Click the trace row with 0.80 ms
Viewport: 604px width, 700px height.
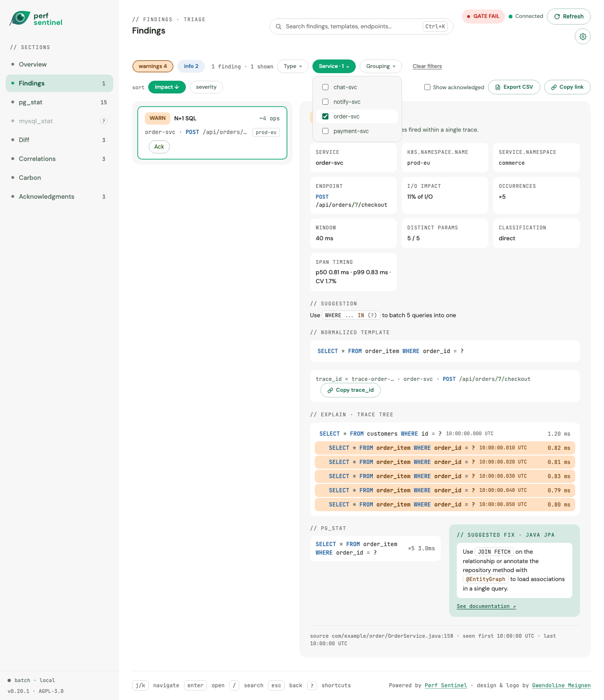tap(445, 505)
